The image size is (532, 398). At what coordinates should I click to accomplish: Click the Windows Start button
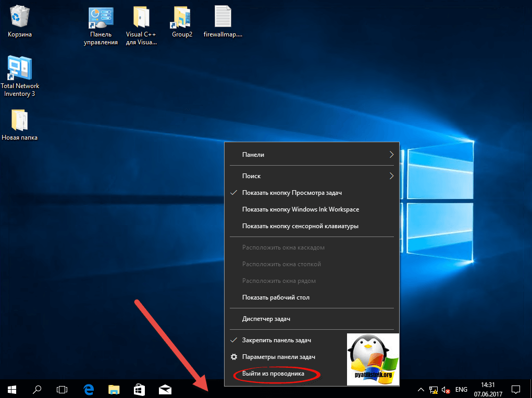[12, 389]
